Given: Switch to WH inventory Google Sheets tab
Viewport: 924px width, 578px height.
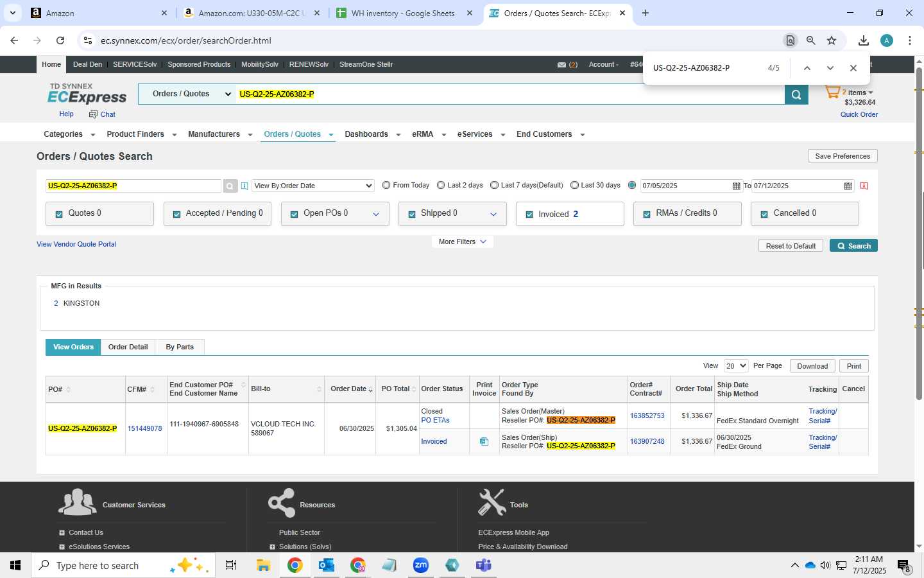Looking at the screenshot, I should pos(404,13).
